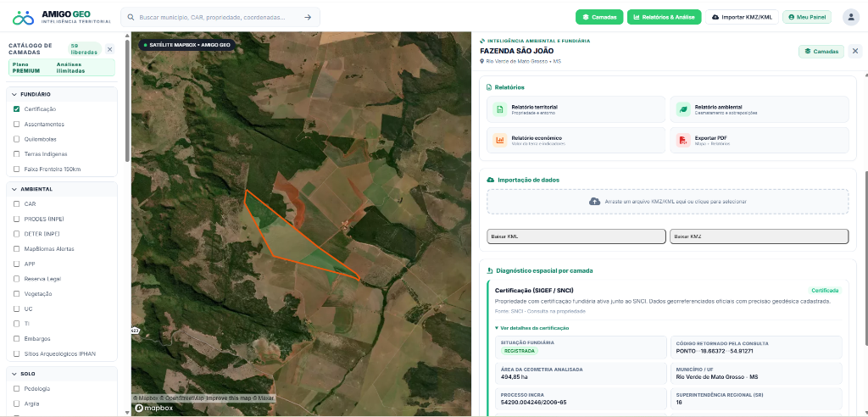Image resolution: width=868 pixels, height=417 pixels.
Task: Open Meu Painel
Action: [807, 17]
